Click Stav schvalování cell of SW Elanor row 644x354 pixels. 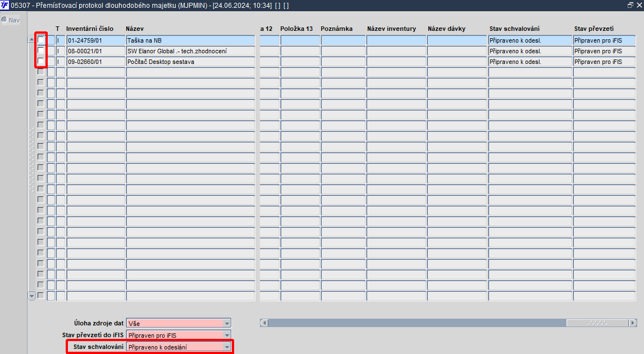pyautogui.click(x=530, y=51)
